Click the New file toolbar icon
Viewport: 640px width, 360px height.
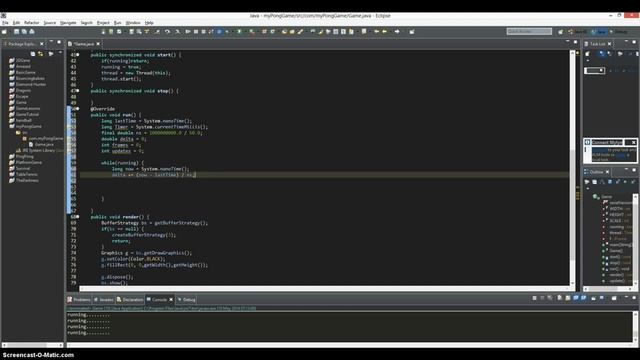point(4,31)
